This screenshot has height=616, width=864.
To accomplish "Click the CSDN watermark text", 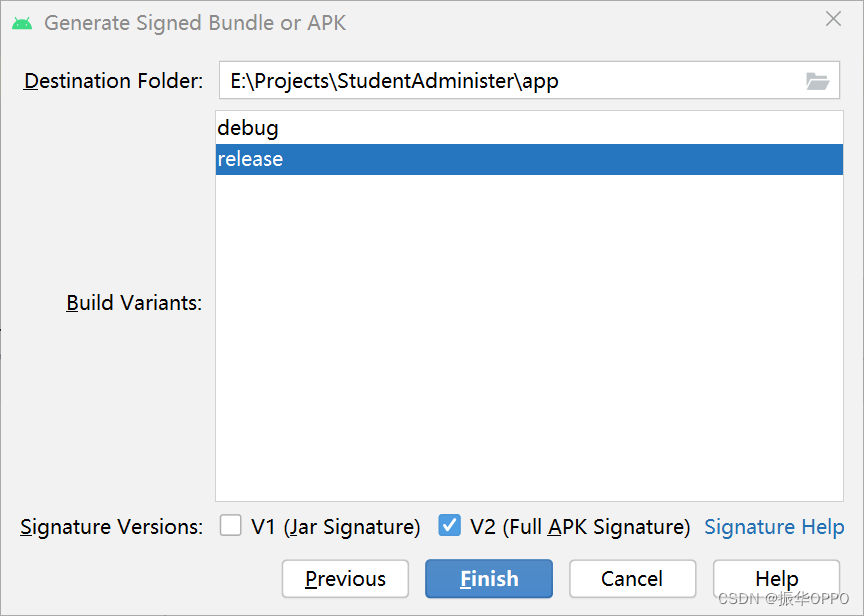I will pyautogui.click(x=786, y=598).
